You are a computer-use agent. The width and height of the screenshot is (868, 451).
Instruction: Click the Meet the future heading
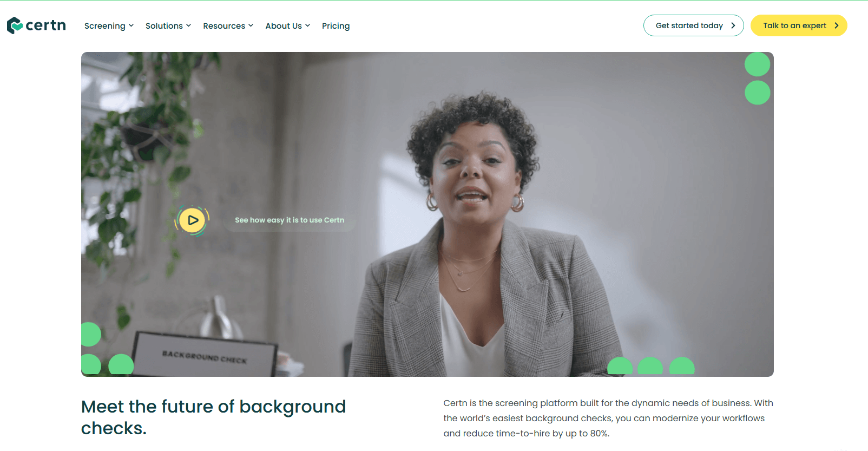click(x=213, y=417)
